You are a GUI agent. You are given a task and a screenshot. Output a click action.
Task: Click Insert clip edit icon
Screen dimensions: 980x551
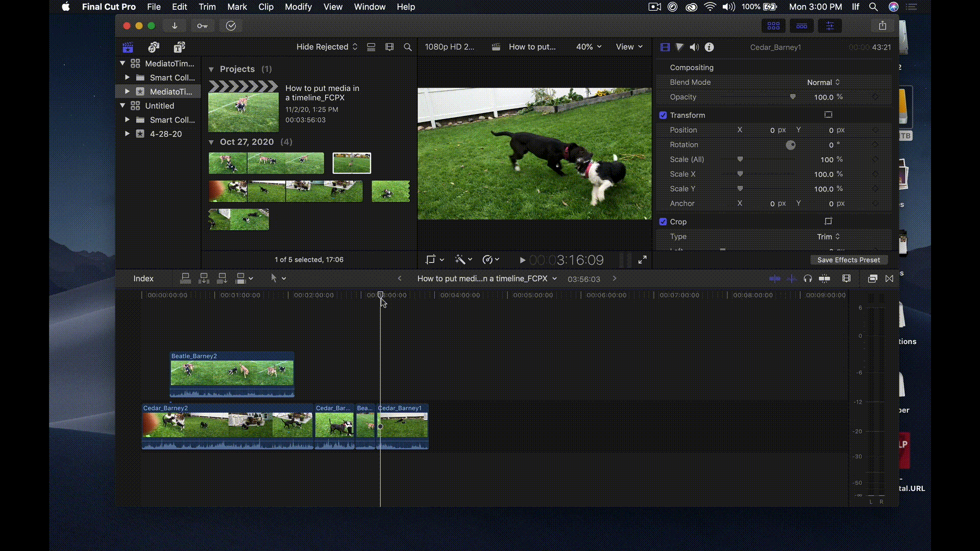point(204,278)
